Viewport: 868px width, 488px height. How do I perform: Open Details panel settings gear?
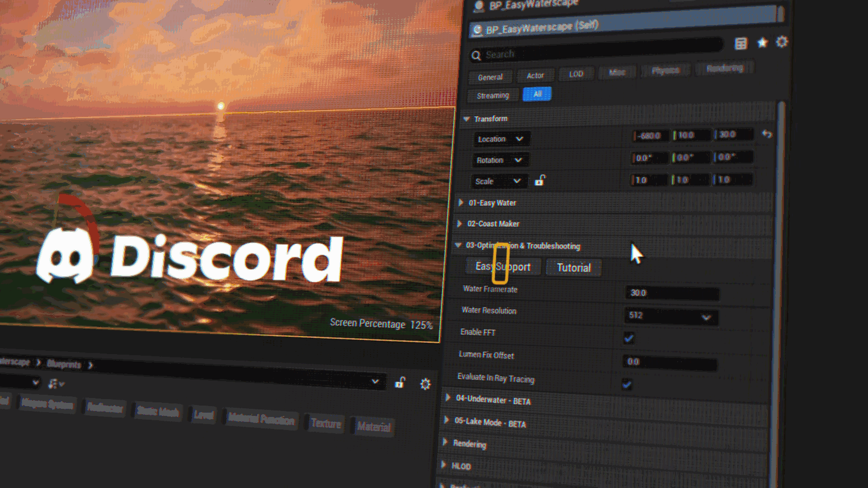tap(782, 42)
